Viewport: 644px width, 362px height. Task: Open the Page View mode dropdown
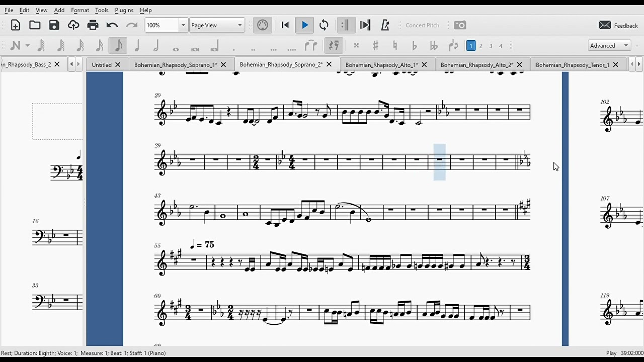(x=217, y=25)
